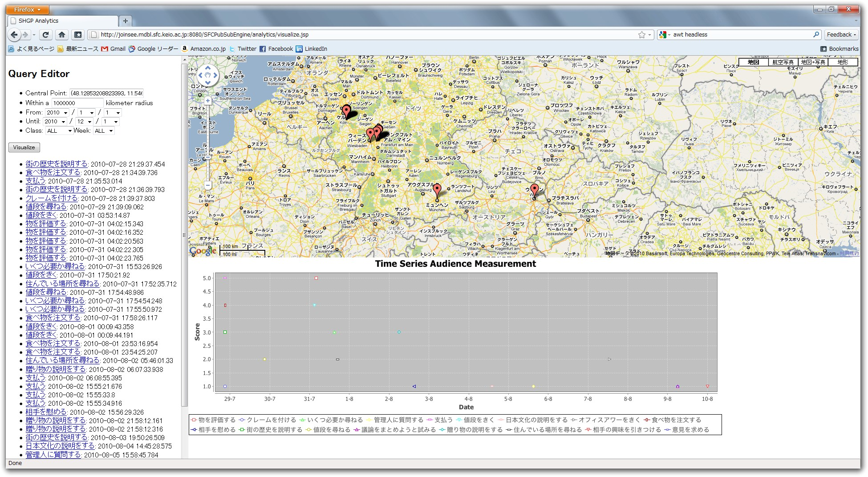868x477 pixels.
Task: Open a new tab with the plus button
Action: [x=126, y=21]
